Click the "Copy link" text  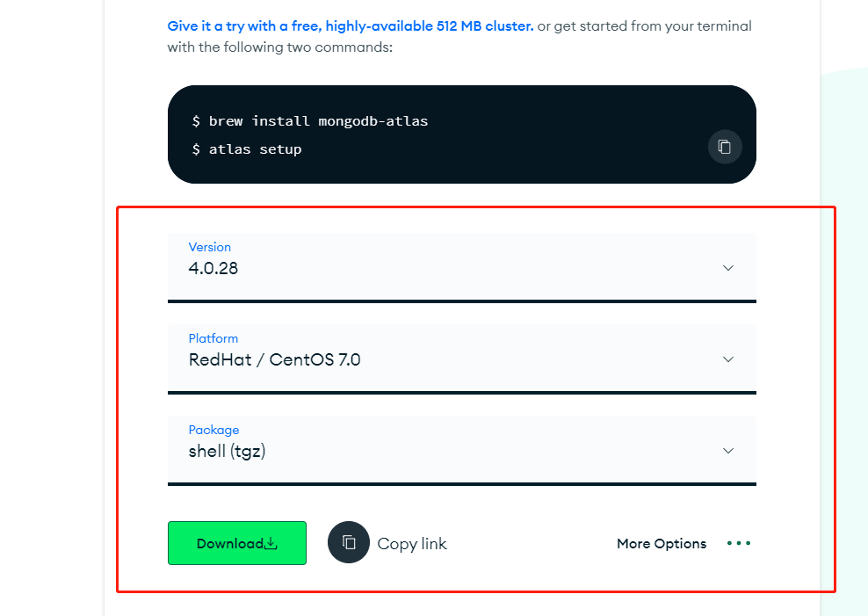tap(412, 544)
